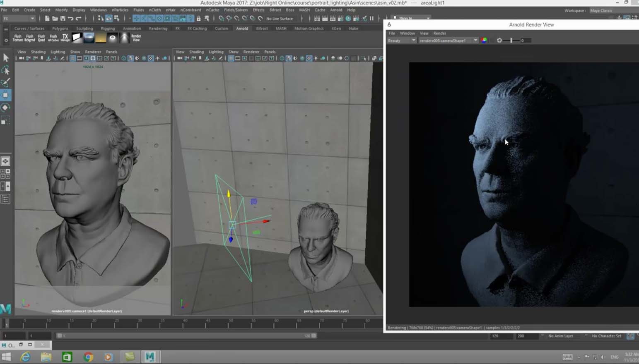Click the skydome light shelf icon
The height and width of the screenshot is (364, 639).
(89, 38)
